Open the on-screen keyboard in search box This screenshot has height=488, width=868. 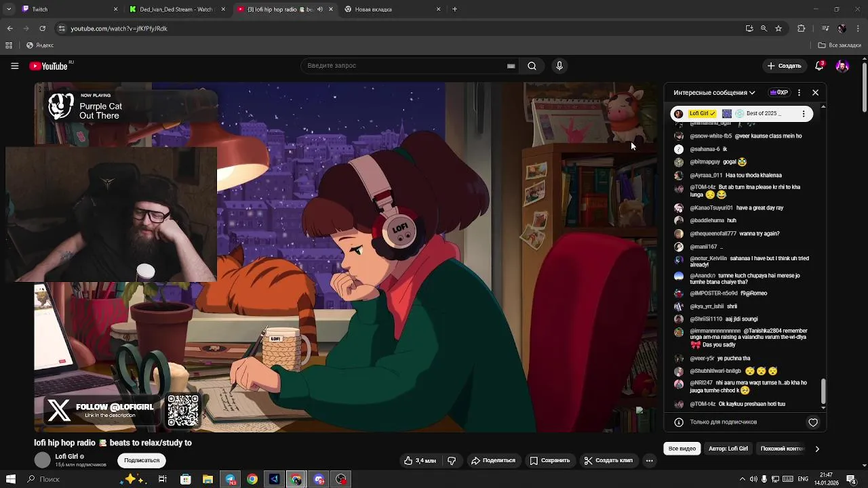pyautogui.click(x=511, y=66)
